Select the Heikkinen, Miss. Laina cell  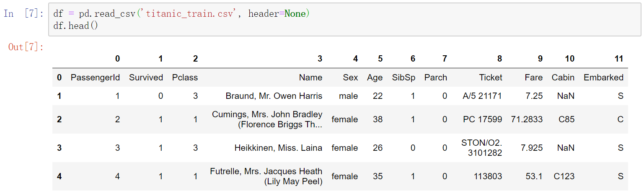point(278,148)
